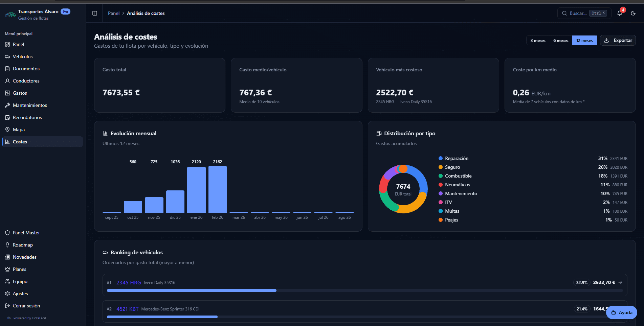This screenshot has width=644, height=326.
Task: Select the 3 meses period
Action: click(538, 40)
